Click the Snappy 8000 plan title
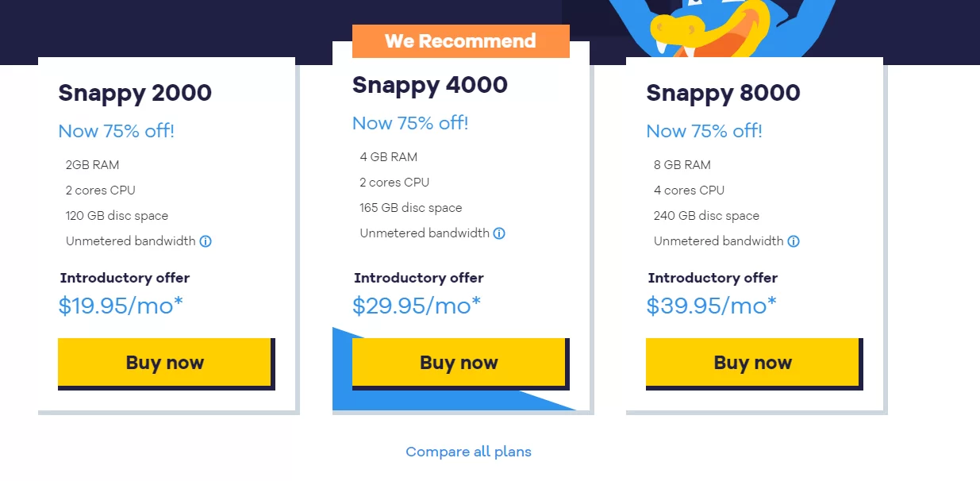980x481 pixels. (x=723, y=93)
